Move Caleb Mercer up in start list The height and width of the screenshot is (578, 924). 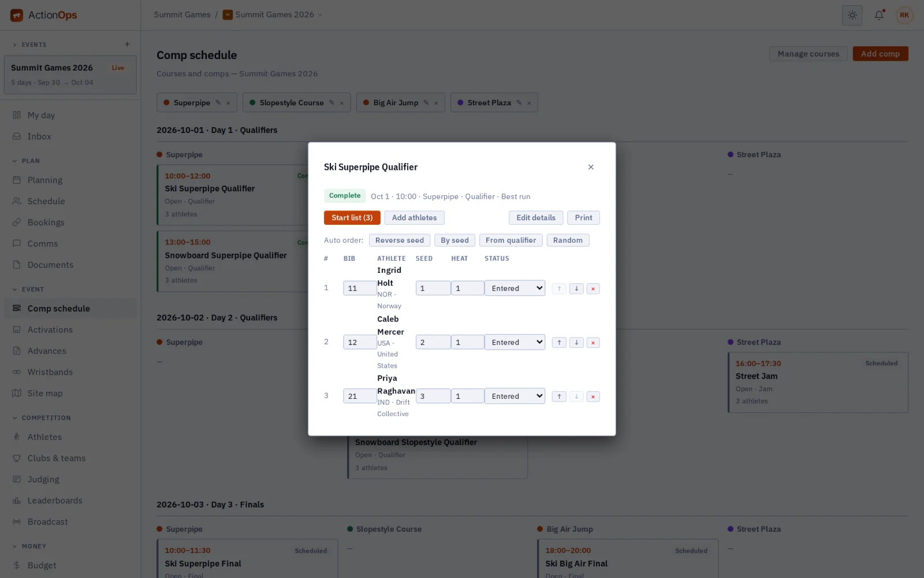pos(559,342)
